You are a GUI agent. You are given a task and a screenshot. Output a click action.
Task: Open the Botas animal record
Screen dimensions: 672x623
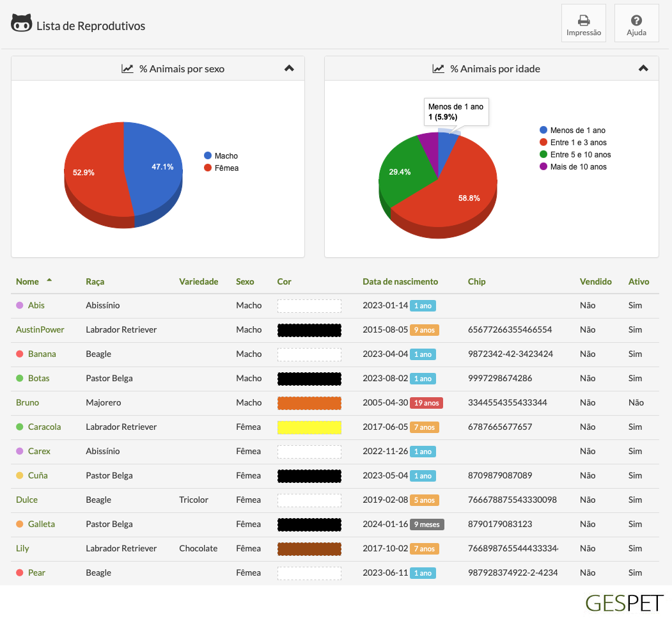pyautogui.click(x=38, y=378)
